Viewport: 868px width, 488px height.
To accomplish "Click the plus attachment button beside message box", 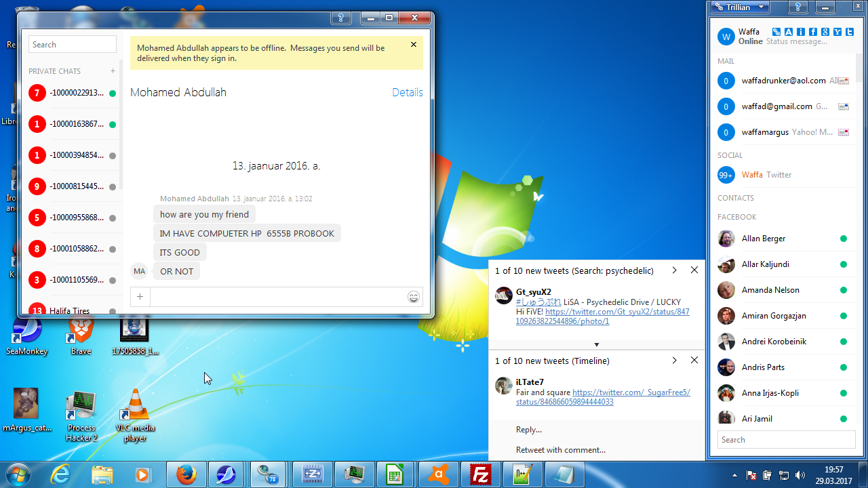I will click(140, 296).
